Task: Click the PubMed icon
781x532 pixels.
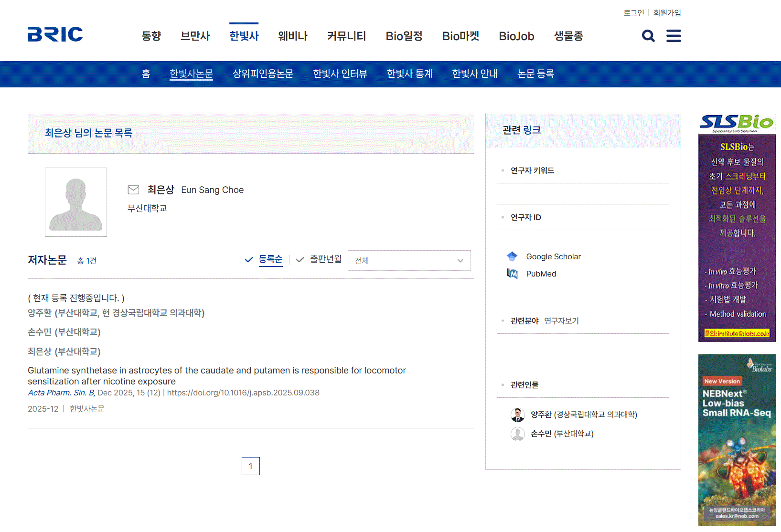Action: (512, 274)
